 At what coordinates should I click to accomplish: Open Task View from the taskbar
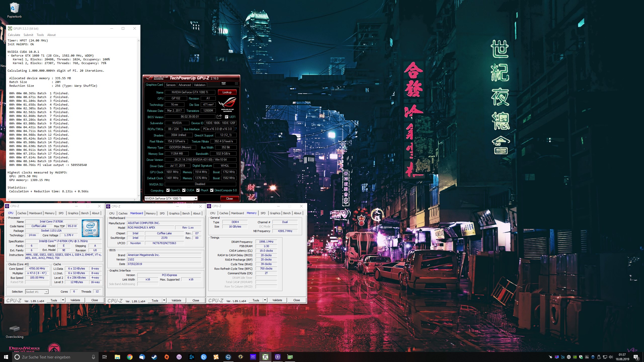pos(105,357)
